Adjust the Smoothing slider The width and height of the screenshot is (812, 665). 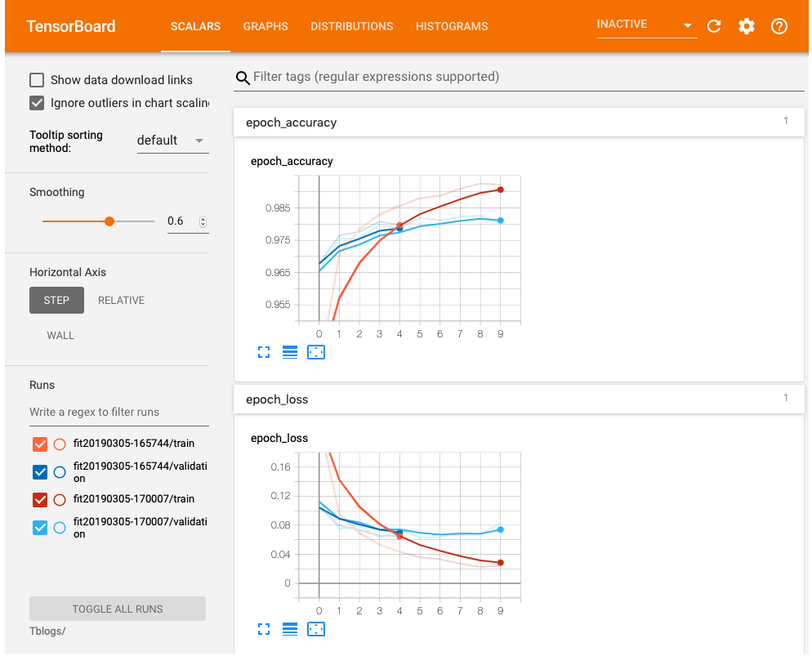click(109, 221)
